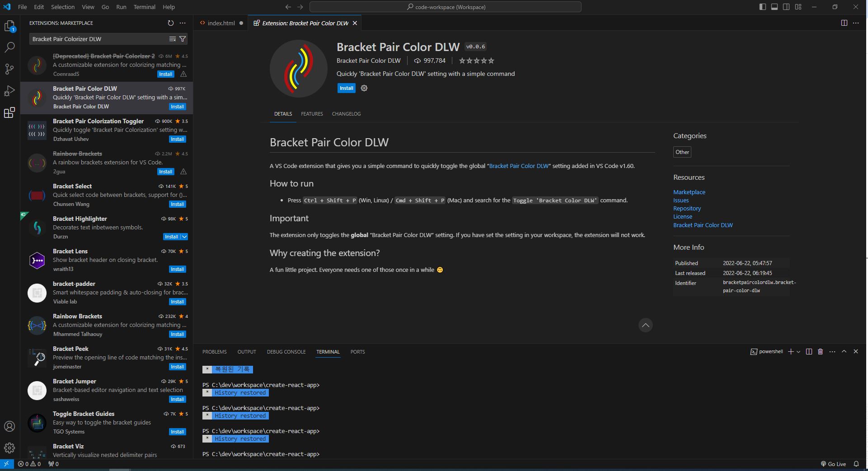The width and height of the screenshot is (868, 471).
Task: Open the Repository resource link
Action: 687,208
